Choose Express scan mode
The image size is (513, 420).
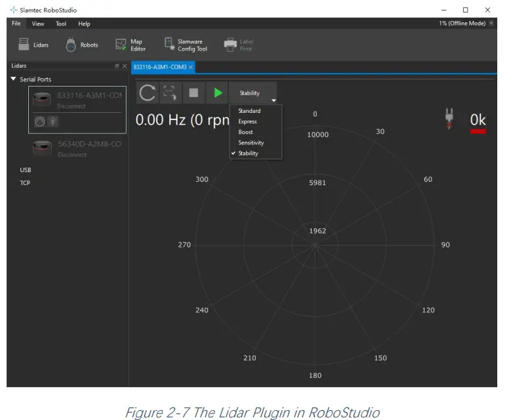[247, 121]
